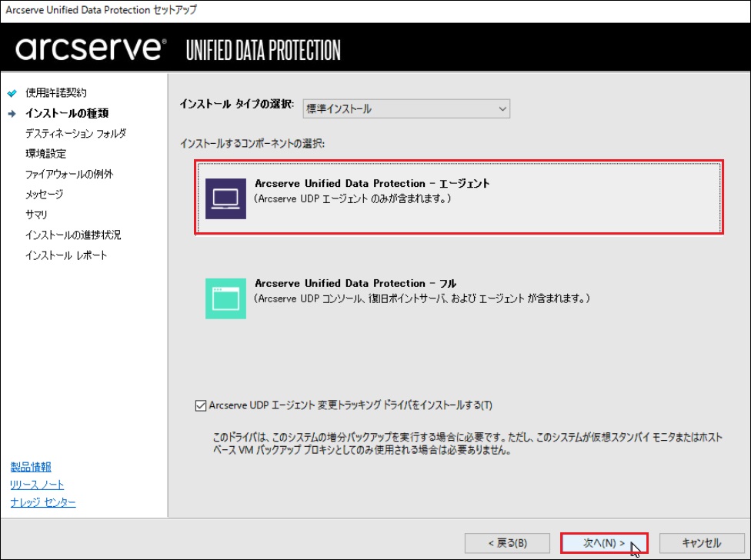
Task: Click the description mentioning 復旧ポイントサーバ
Action: pyautogui.click(x=422, y=298)
